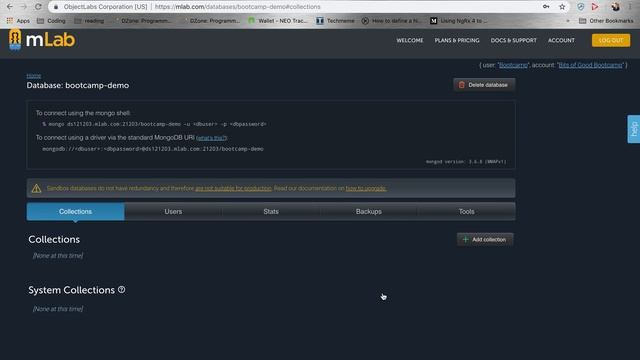Open the Coding bookmarks folder
Image resolution: width=640 pixels, height=360 pixels.
coord(51,20)
